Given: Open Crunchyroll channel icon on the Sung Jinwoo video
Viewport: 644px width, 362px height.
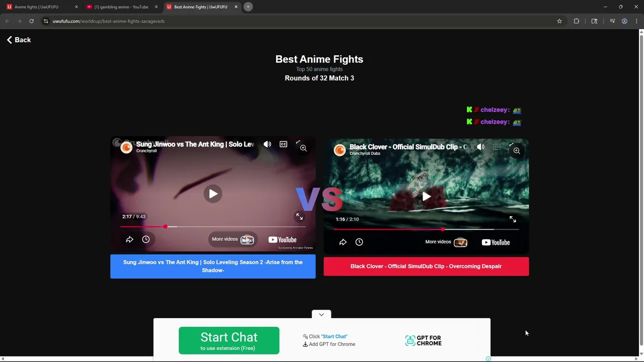Looking at the screenshot, I should (x=126, y=147).
